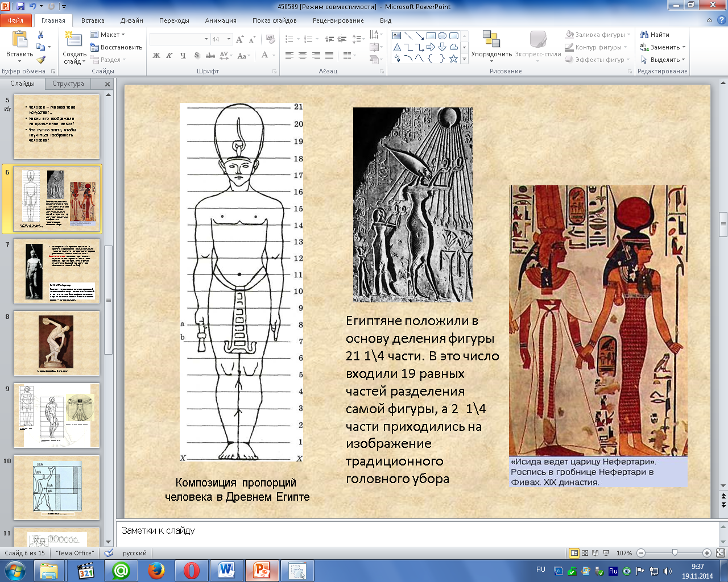Switch to the Показ слайдов ribbon tab
This screenshot has height=582, width=728.
pyautogui.click(x=274, y=20)
